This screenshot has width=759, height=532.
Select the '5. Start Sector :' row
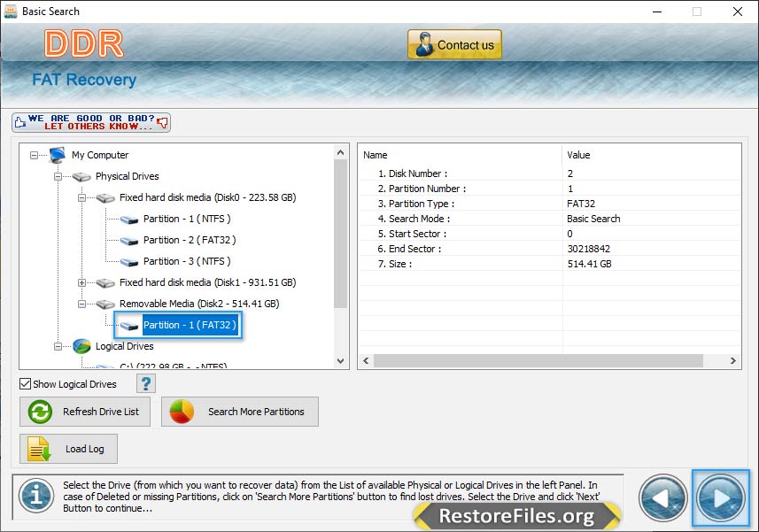point(550,233)
